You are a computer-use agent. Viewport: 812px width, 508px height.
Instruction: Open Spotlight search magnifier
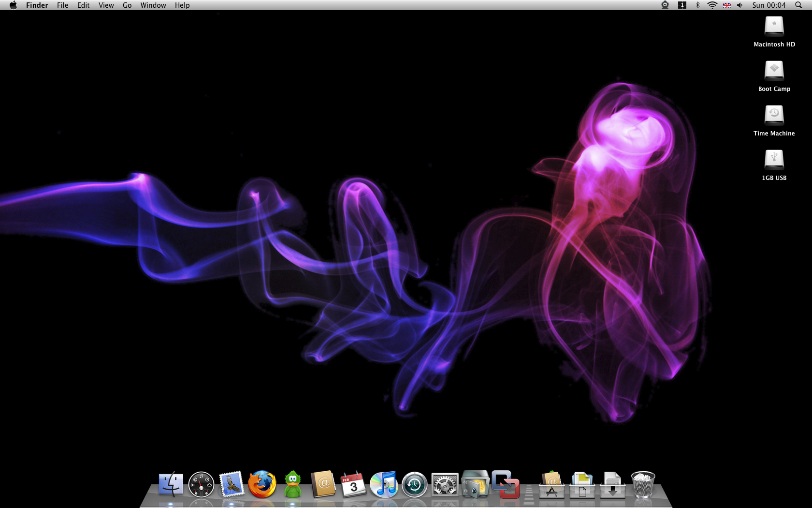(x=798, y=5)
